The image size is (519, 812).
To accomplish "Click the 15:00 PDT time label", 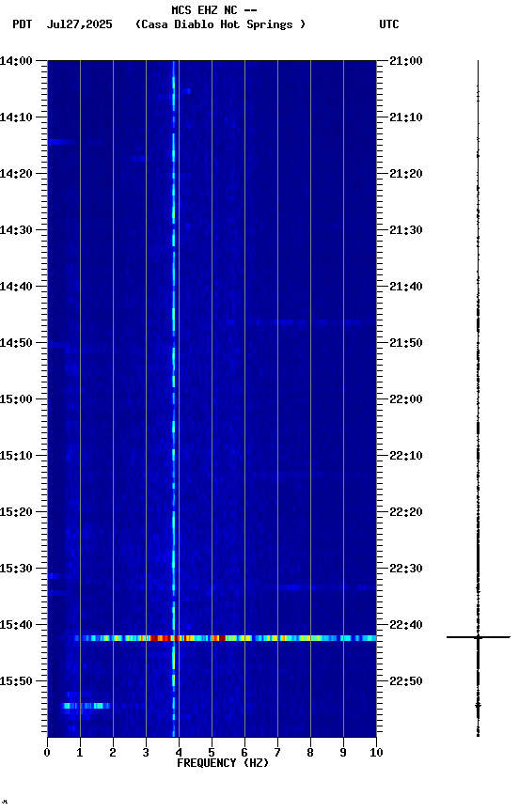I will (x=16, y=399).
